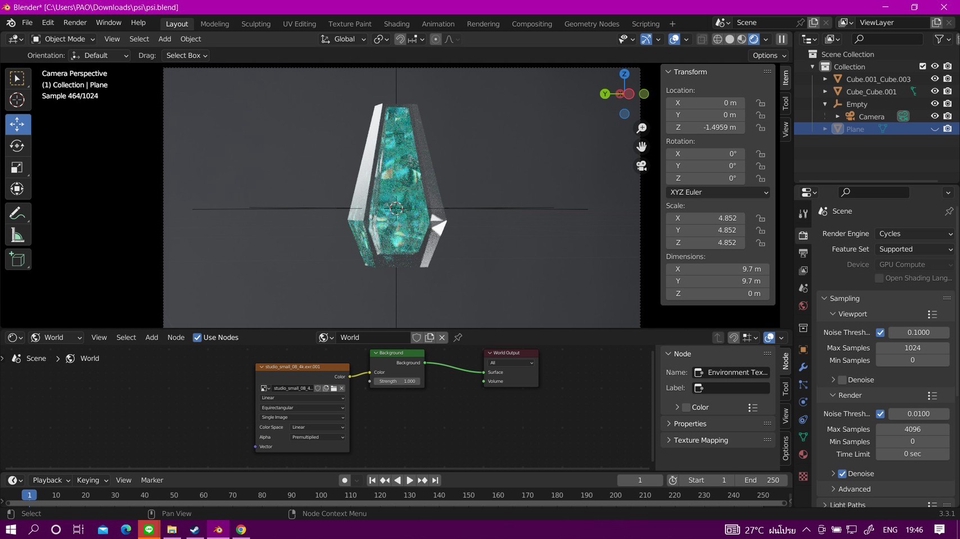
Task: Click the Location Z value field
Action: pos(705,127)
